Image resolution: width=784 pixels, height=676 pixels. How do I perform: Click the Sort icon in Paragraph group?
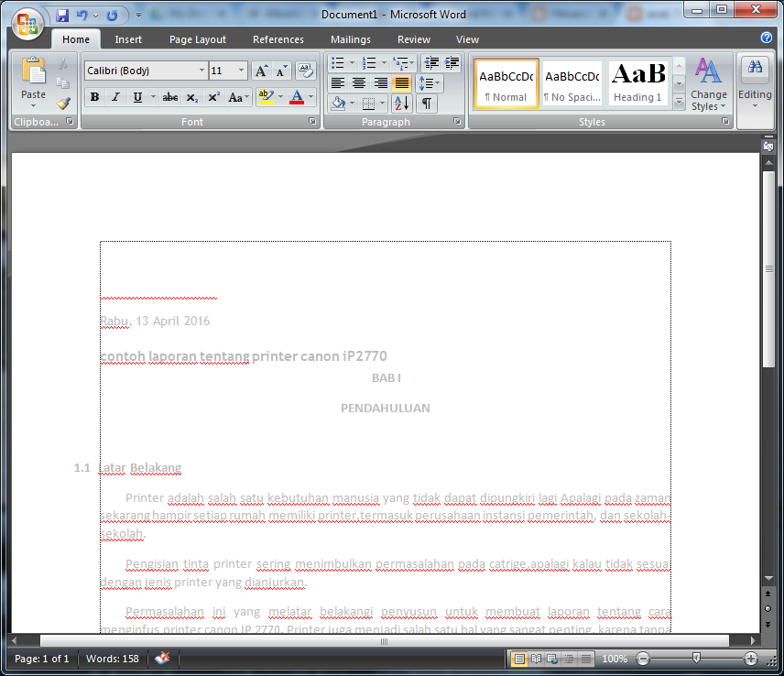(401, 104)
